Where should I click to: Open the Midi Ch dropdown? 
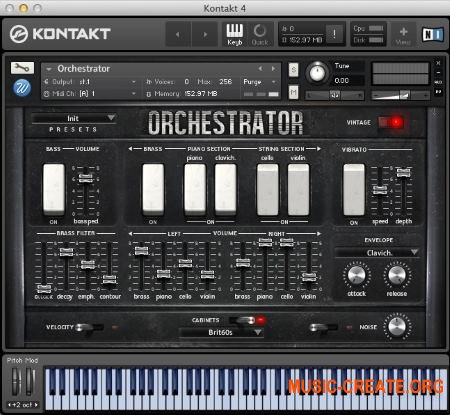91,94
